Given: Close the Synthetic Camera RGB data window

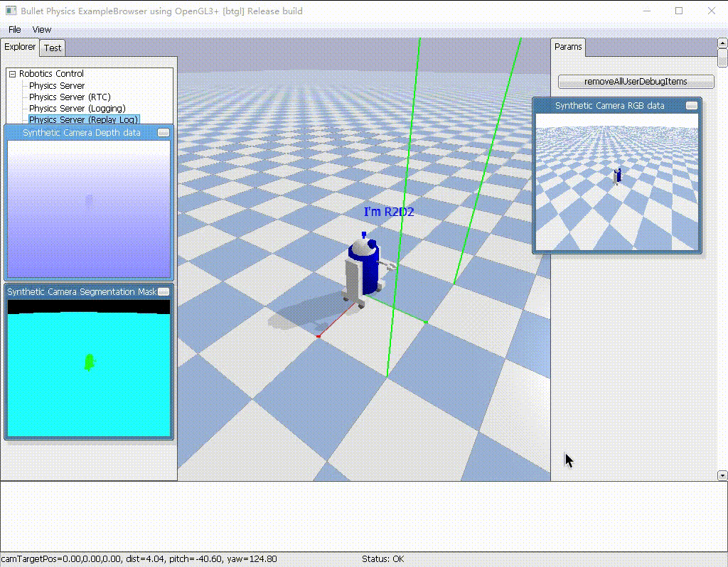Looking at the screenshot, I should [x=692, y=106].
